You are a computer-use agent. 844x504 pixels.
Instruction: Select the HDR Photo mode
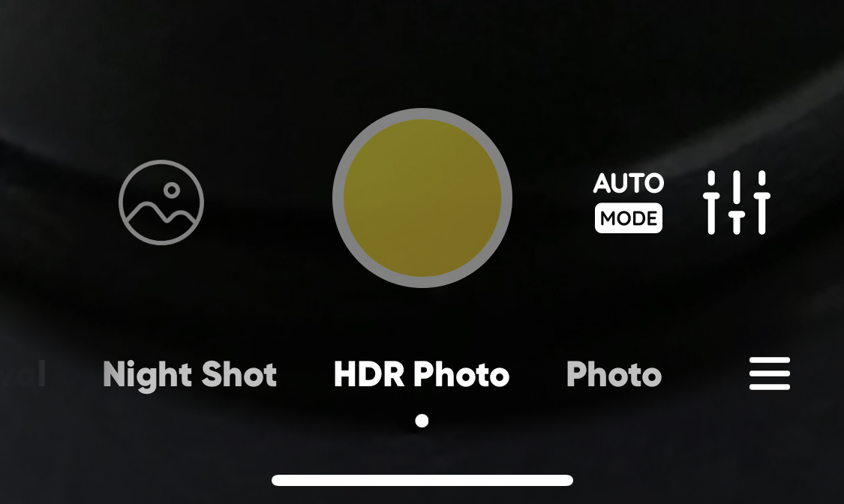pyautogui.click(x=422, y=373)
